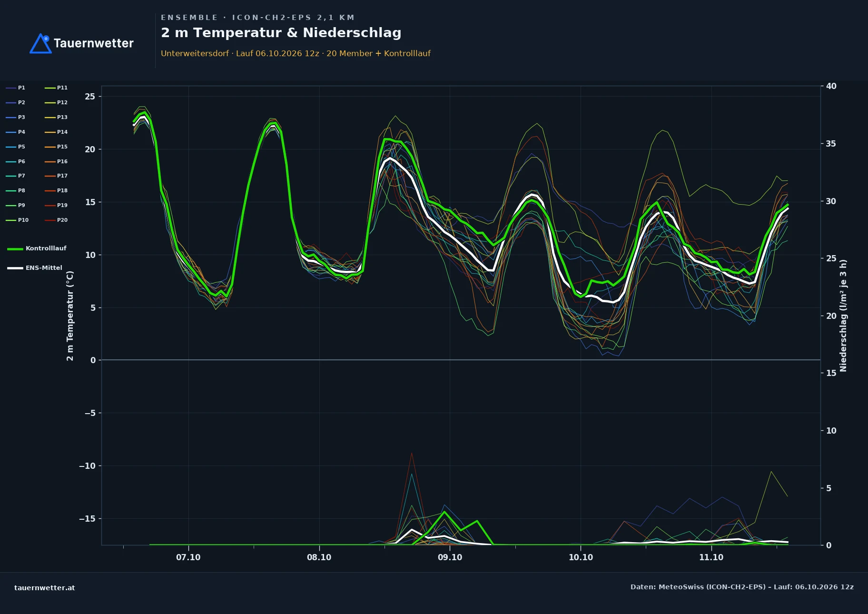Click the P20 legend color line
This screenshot has height=614, width=868.
click(x=50, y=220)
